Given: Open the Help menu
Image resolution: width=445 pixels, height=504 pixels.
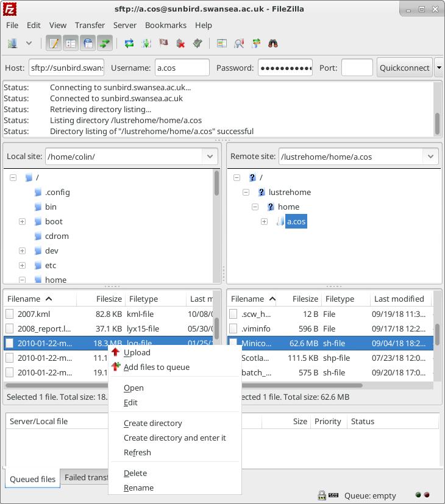Looking at the screenshot, I should pyautogui.click(x=204, y=26).
